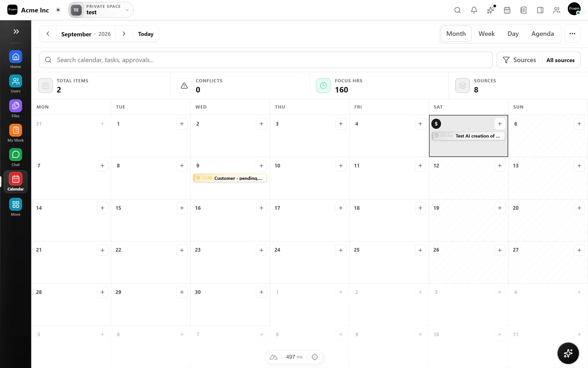
Task: Open the people icon in top bar
Action: 556,10
